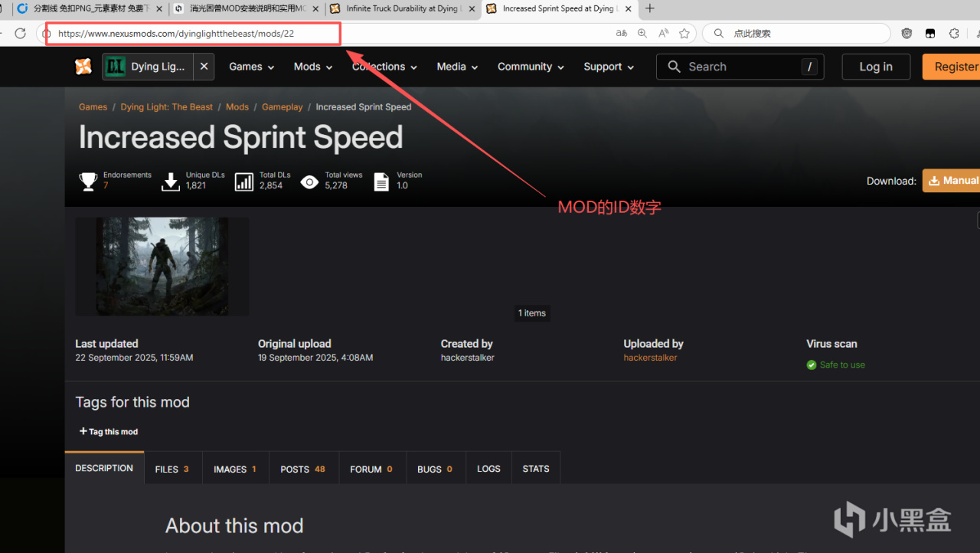The image size is (980, 553).
Task: Expand the Community dropdown menu
Action: 531,67
